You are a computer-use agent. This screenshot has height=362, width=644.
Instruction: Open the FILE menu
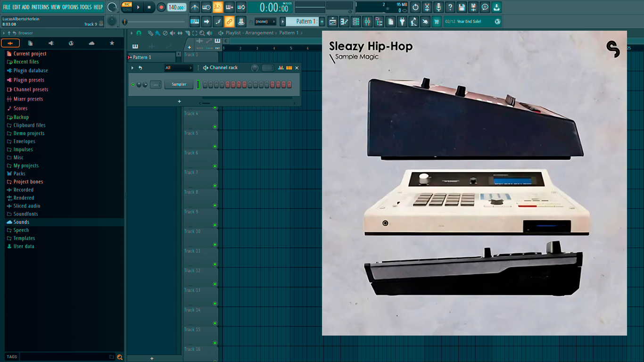tap(7, 7)
